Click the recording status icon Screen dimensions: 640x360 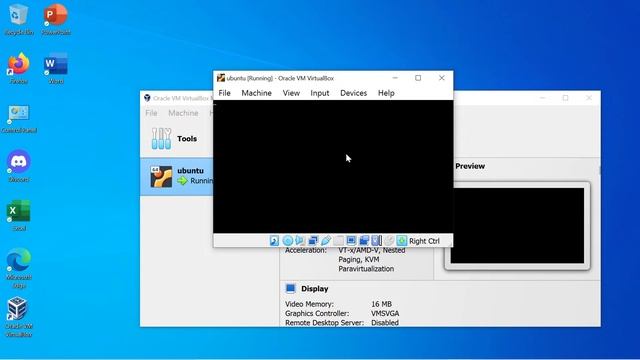tap(364, 241)
